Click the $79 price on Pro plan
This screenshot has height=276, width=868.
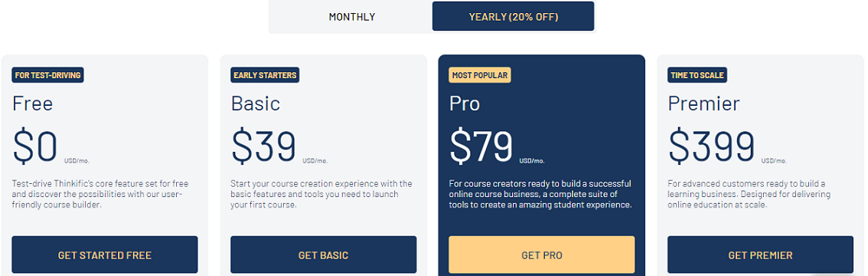[x=481, y=147]
